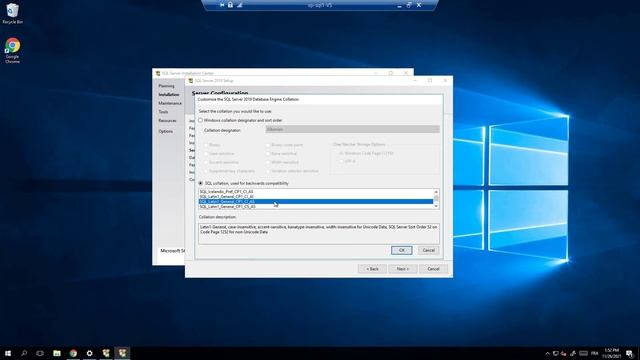Open taskbar clock and date
This screenshot has width=640, height=360.
pos(611,353)
